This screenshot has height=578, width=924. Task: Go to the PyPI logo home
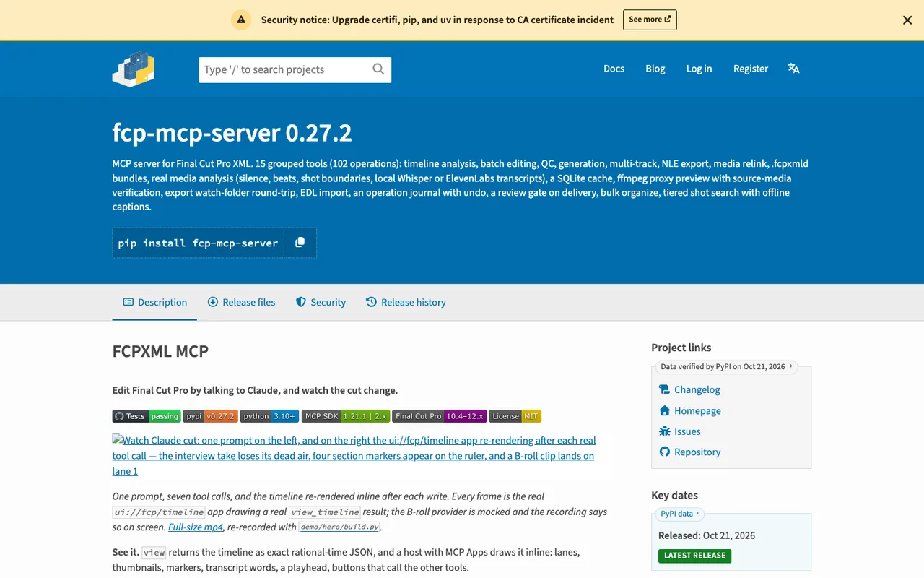pos(134,69)
